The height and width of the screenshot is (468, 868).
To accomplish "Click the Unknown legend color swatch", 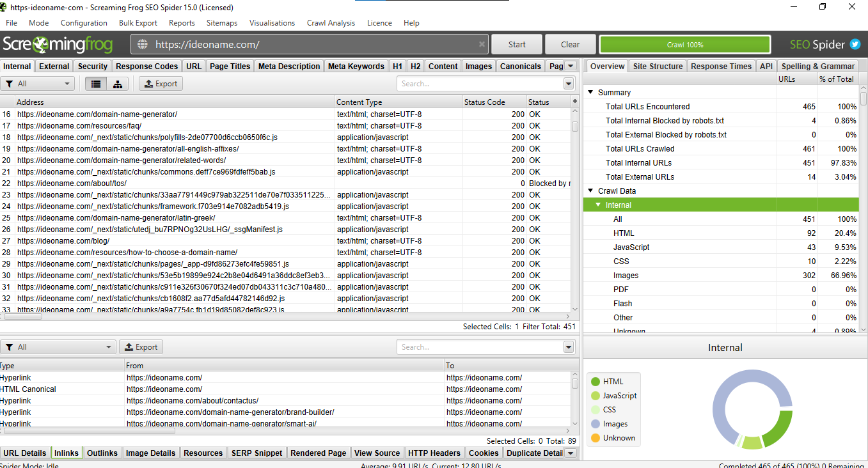I will [x=595, y=438].
